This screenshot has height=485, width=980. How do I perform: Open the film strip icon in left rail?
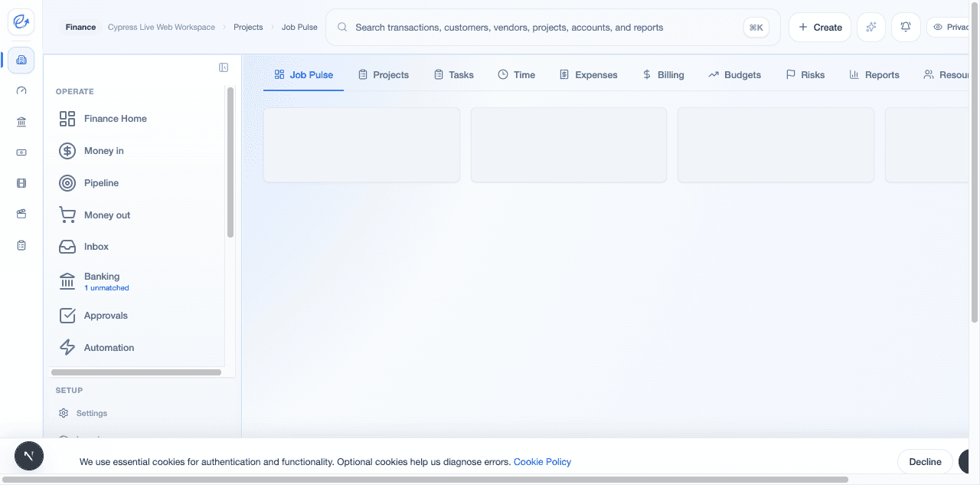pyautogui.click(x=21, y=183)
